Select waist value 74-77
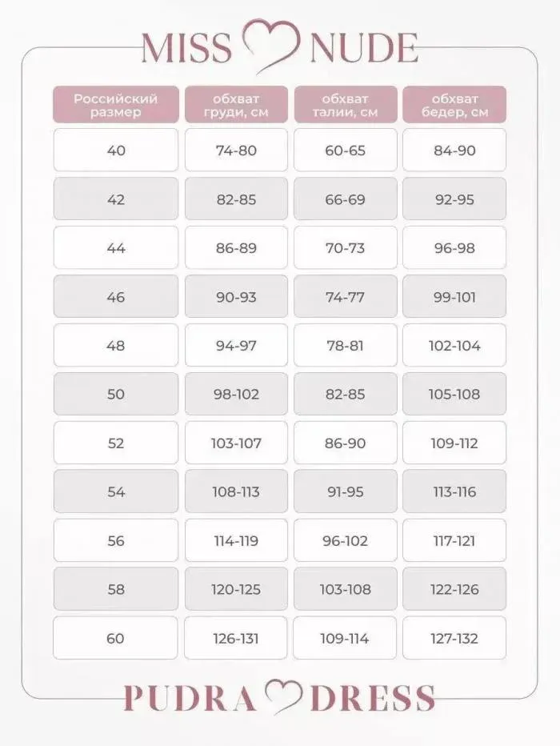 pos(346,296)
